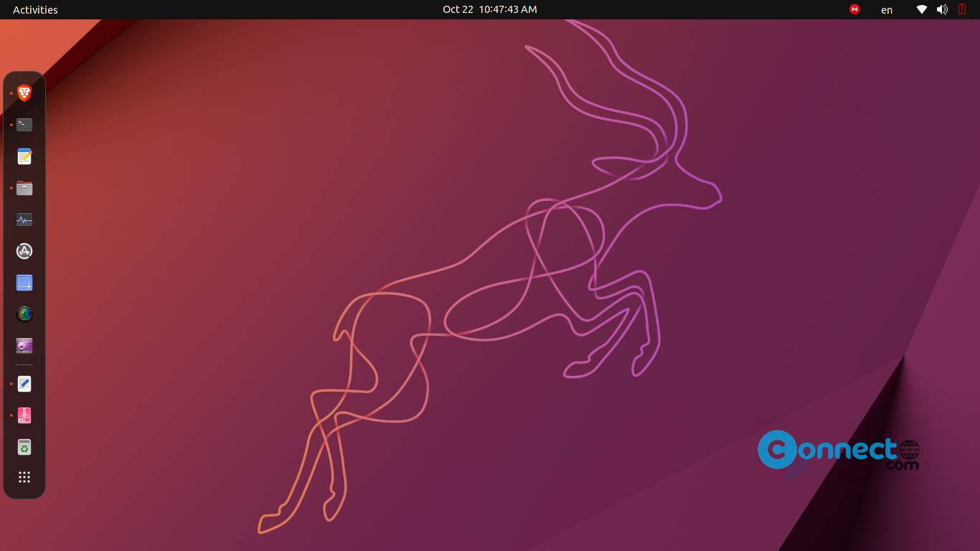The image size is (980, 551).
Task: Click the low battery warning icon
Action: (x=962, y=9)
